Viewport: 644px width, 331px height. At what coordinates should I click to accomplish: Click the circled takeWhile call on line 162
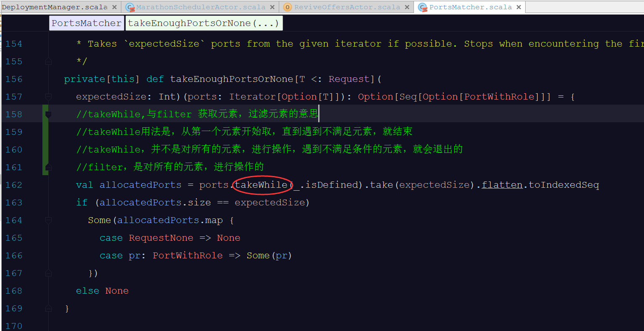261,185
